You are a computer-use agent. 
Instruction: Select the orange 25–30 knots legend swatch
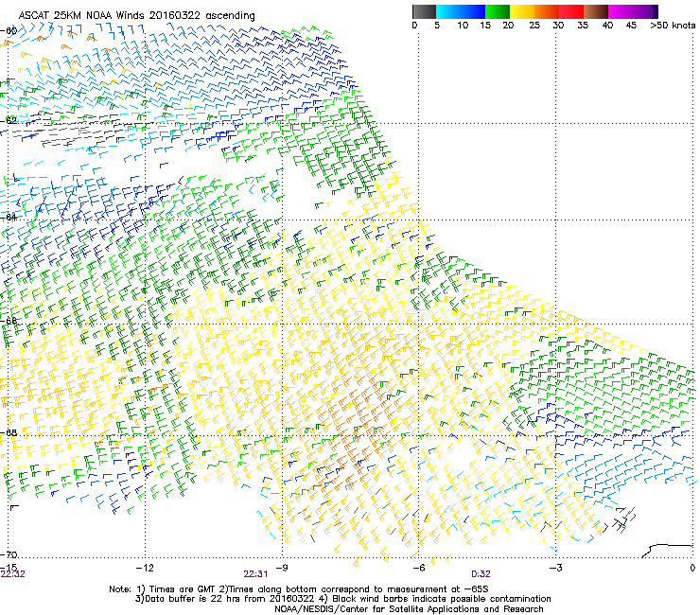[547, 11]
